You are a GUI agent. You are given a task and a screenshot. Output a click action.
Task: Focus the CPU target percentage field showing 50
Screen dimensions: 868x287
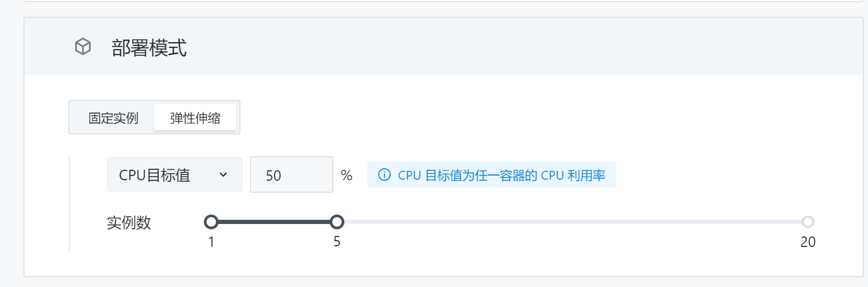(292, 174)
